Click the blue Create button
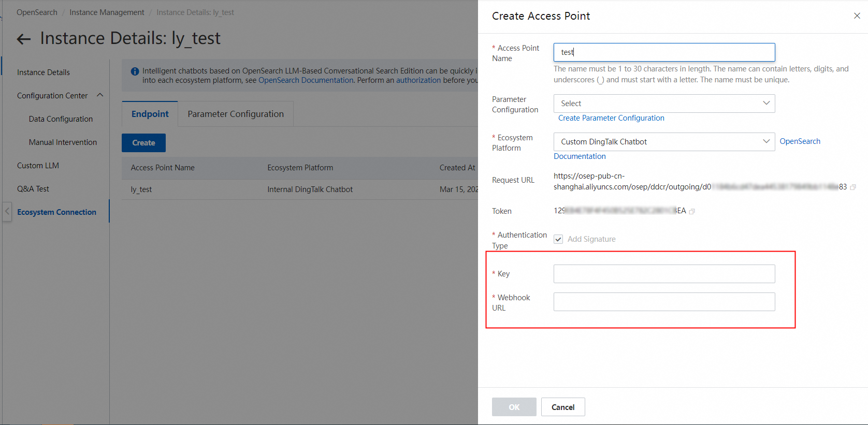The height and width of the screenshot is (425, 868). click(x=143, y=143)
